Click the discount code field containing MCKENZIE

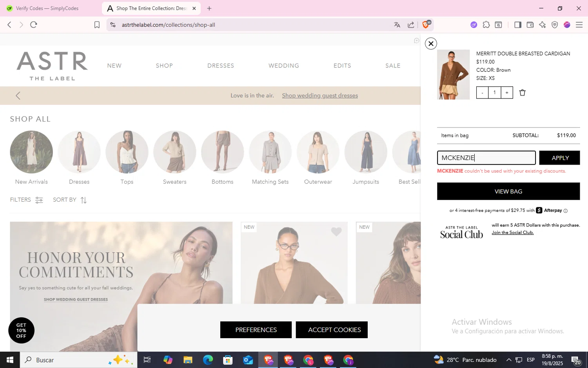tap(486, 158)
